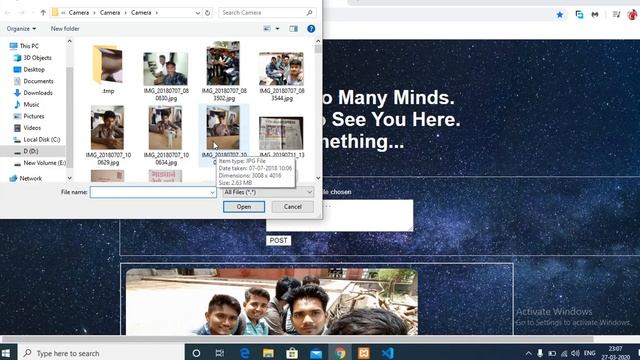Click the translate extension icon in Chrome
Viewport: 640px width, 360px height.
coord(579,15)
